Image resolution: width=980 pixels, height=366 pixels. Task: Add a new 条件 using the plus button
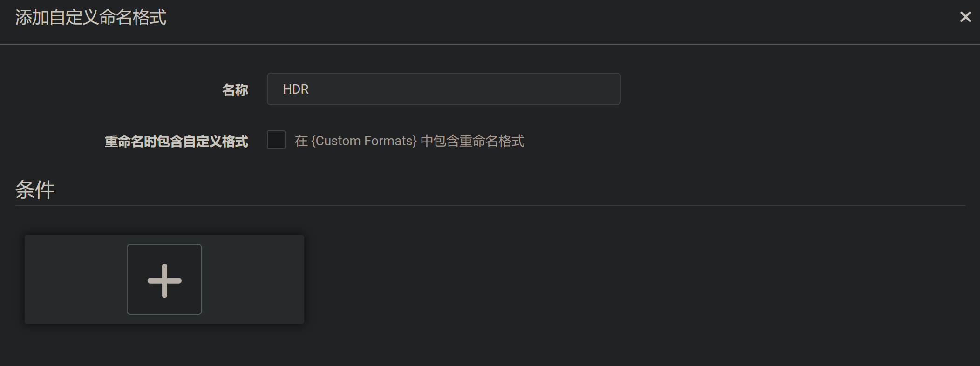click(164, 280)
